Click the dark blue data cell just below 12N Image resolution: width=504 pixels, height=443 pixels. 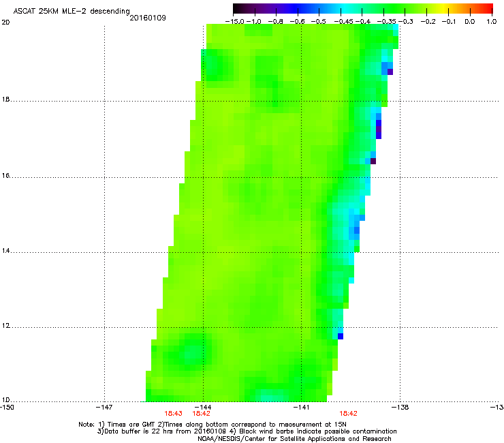(x=341, y=336)
